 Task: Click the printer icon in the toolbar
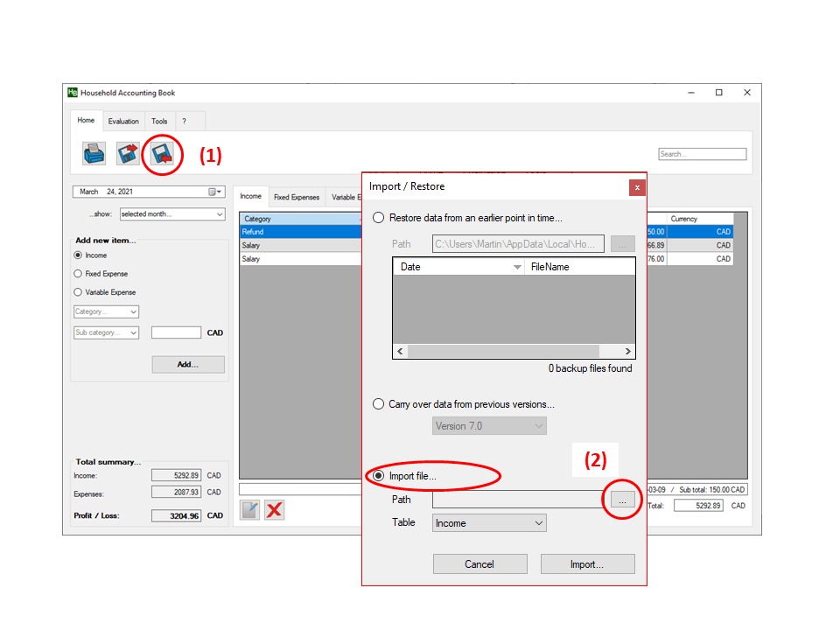click(x=94, y=154)
